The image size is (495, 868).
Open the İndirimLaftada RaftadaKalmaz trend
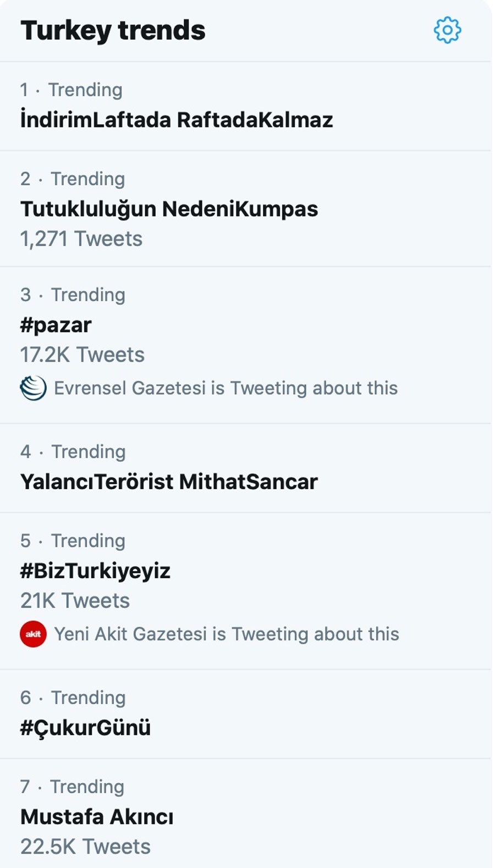(177, 120)
